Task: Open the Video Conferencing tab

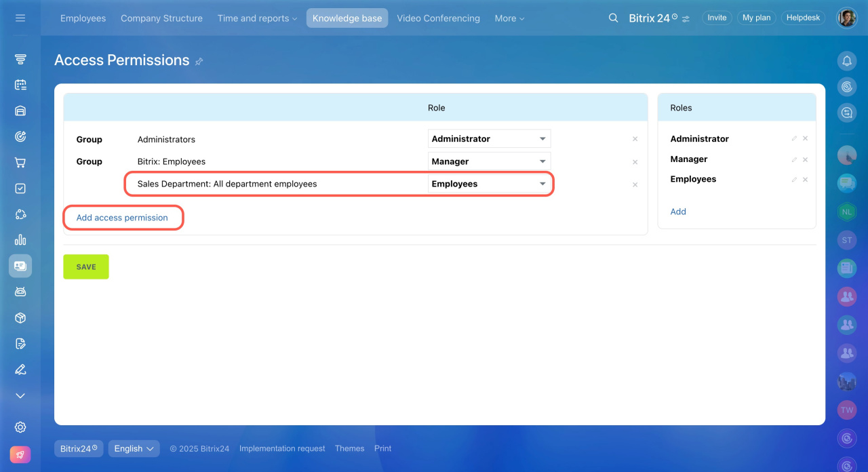Action: tap(438, 18)
